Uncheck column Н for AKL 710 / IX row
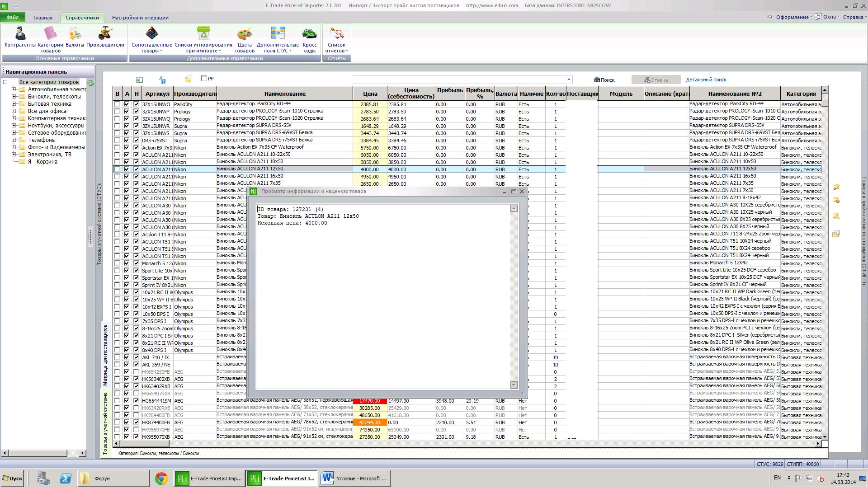This screenshot has width=868, height=488. tap(136, 357)
